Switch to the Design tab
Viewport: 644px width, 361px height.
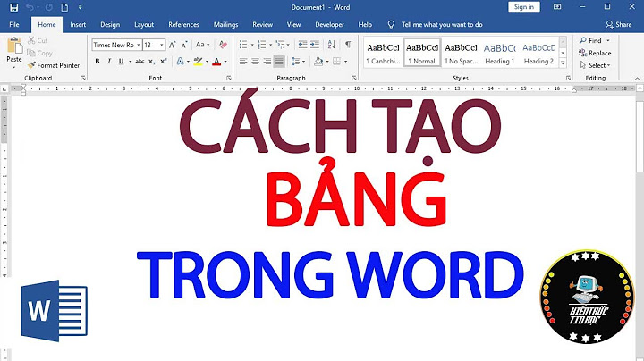110,25
